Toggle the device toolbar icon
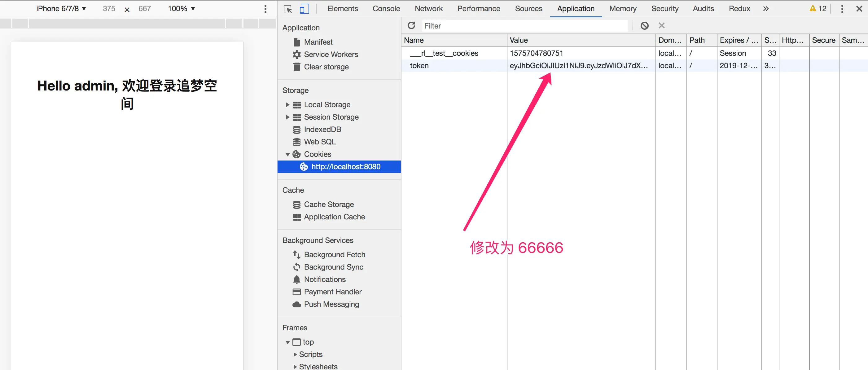 point(304,9)
